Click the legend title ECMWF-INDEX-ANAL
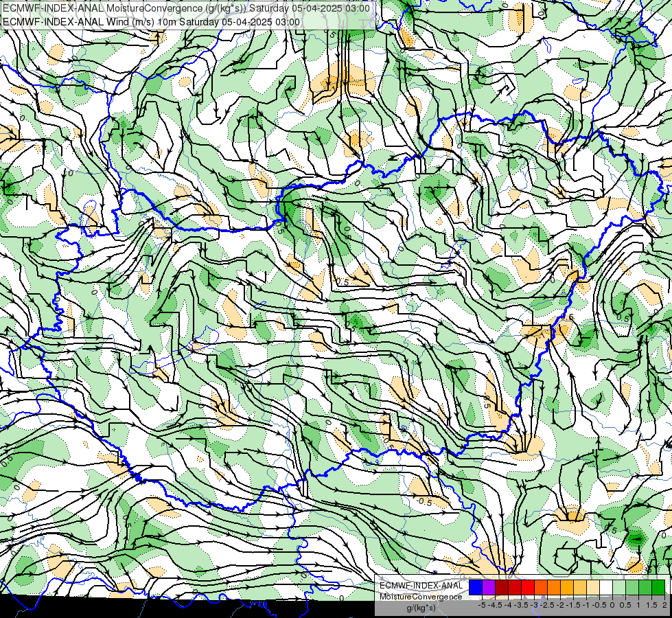 point(421,586)
